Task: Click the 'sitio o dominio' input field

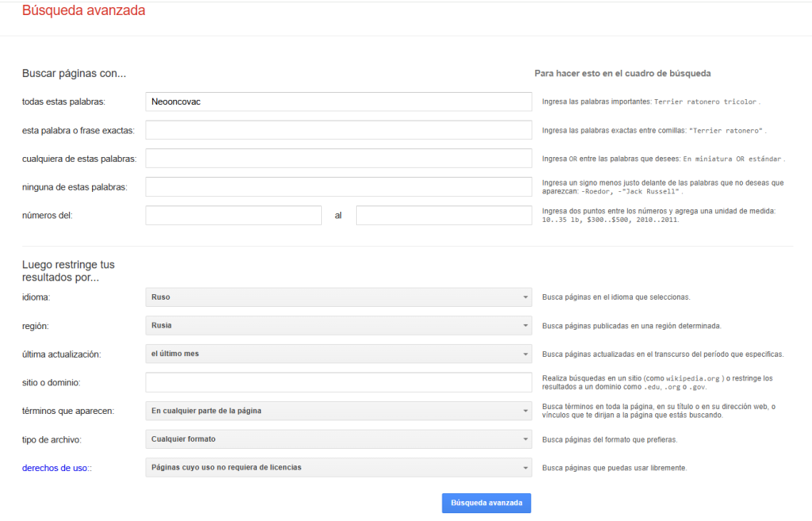Action: coord(339,382)
